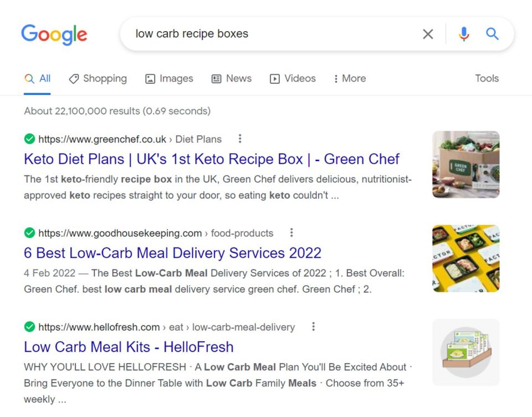Viewport: 532px width, 417px height.
Task: Click the magnifying glass to search
Action: pyautogui.click(x=492, y=34)
